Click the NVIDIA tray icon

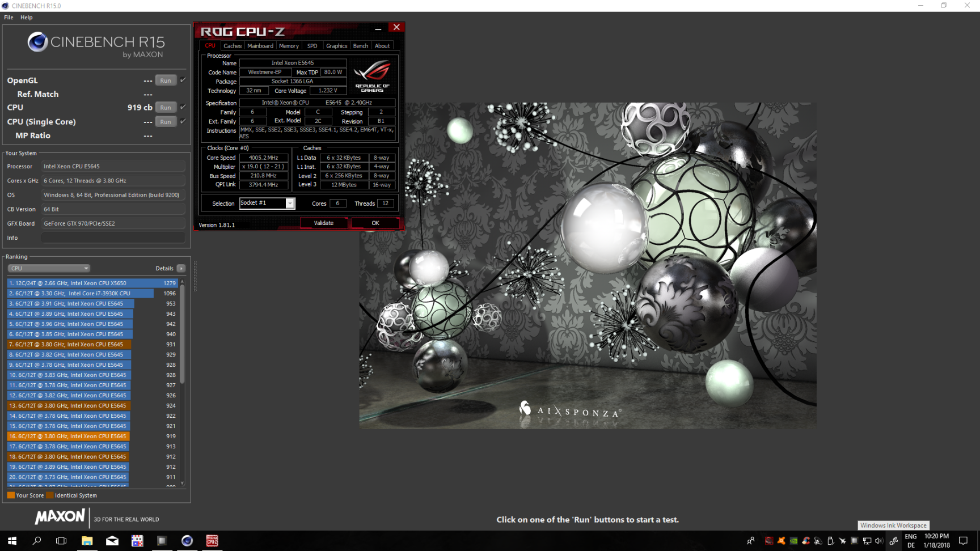coord(793,541)
